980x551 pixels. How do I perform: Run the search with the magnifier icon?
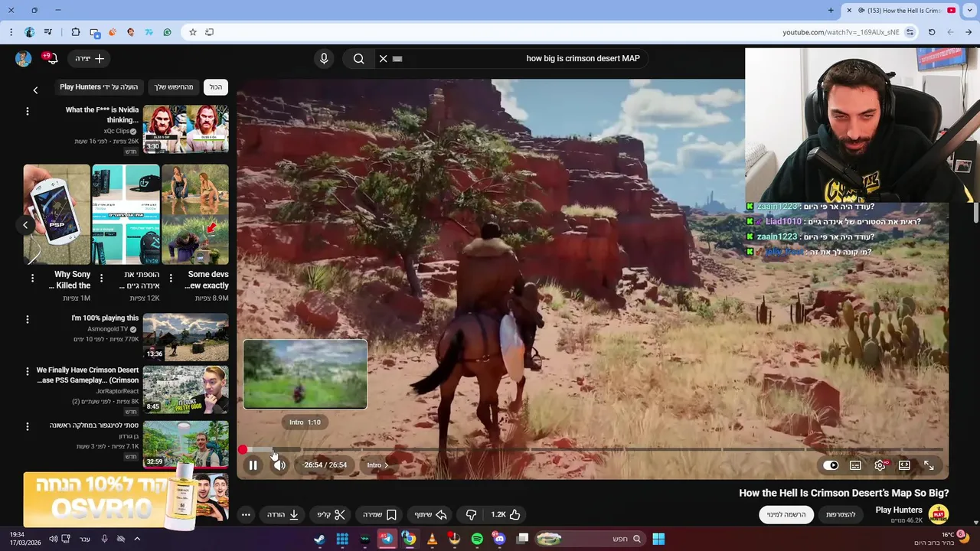click(x=358, y=58)
